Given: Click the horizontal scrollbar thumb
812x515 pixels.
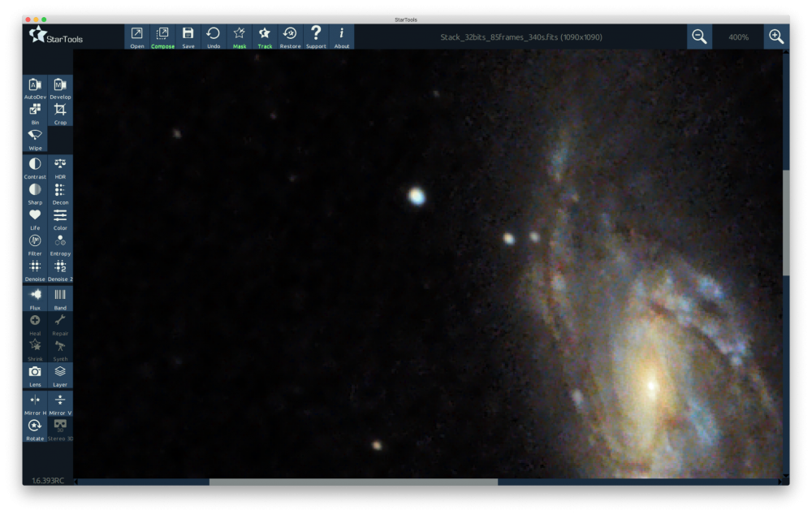Looking at the screenshot, I should click(353, 482).
